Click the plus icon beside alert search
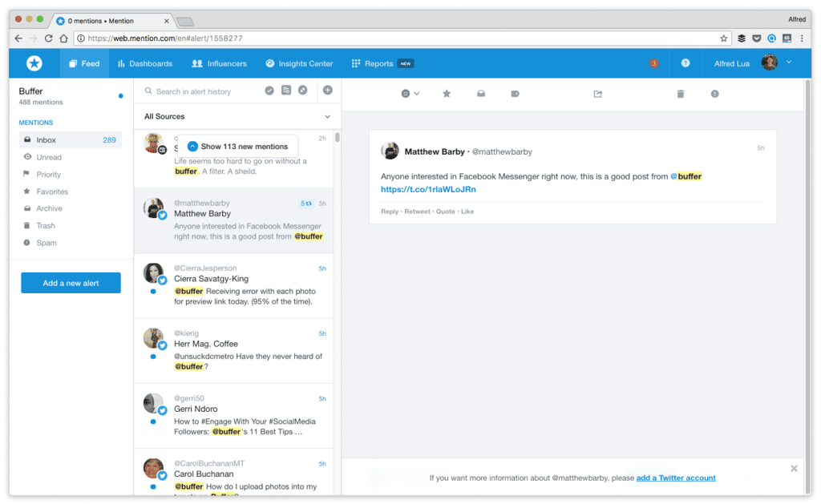This screenshot has width=821, height=504. [328, 90]
